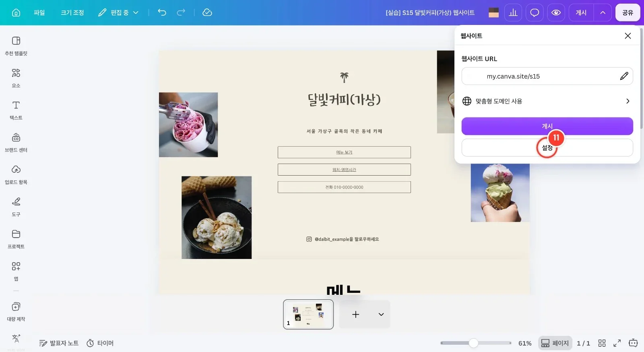
Task: Expand the add-page options dropdown arrow
Action: pos(381,315)
